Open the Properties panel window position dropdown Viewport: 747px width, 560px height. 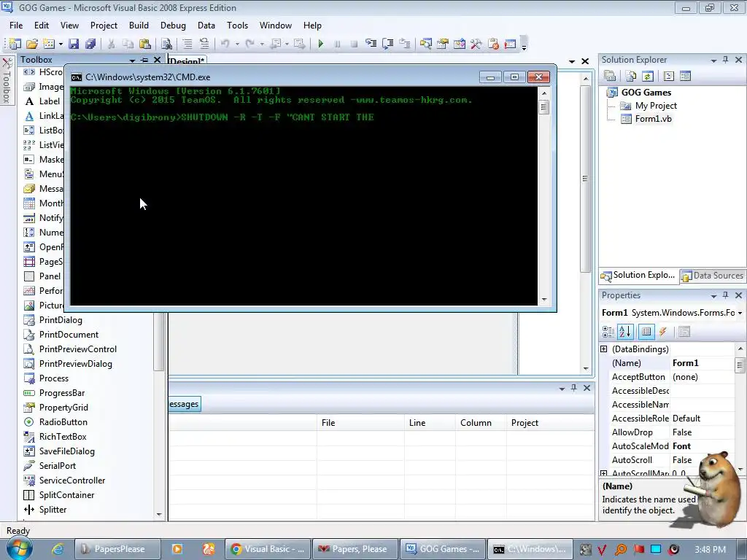[x=713, y=296]
